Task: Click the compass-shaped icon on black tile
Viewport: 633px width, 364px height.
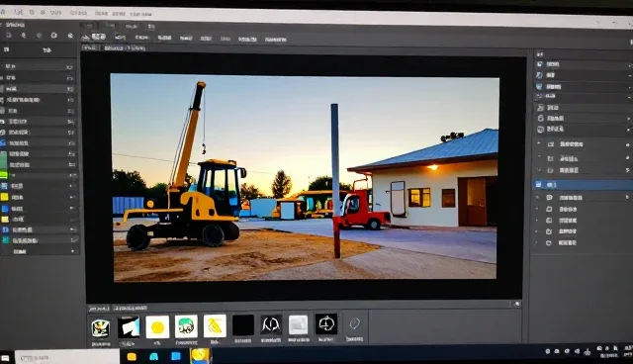Action: (271, 324)
